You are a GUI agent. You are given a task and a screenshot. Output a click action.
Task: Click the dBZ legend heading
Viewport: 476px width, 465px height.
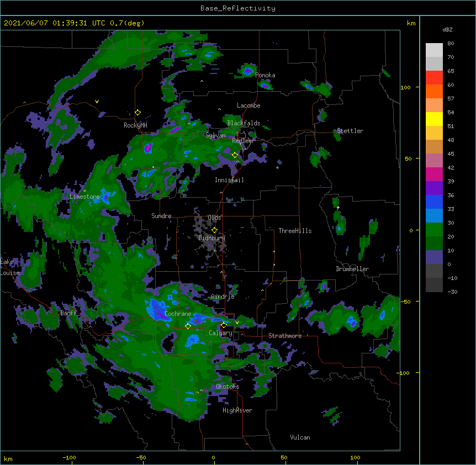(x=447, y=29)
